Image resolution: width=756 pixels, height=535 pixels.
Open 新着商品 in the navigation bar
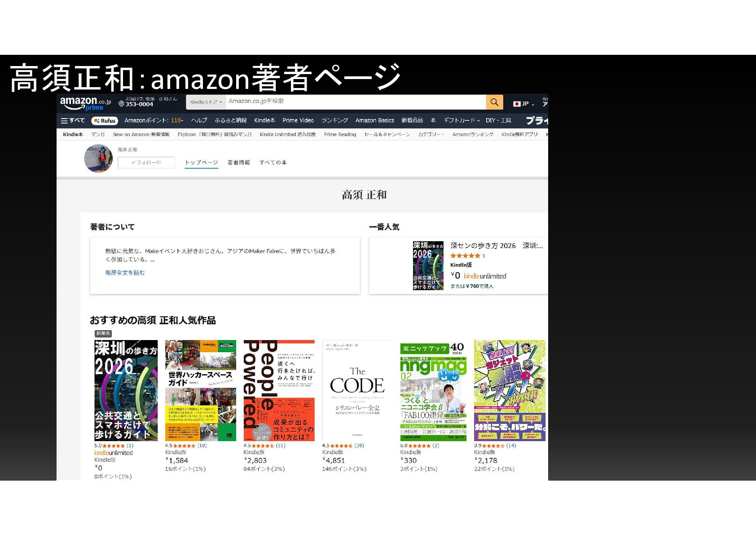412,120
